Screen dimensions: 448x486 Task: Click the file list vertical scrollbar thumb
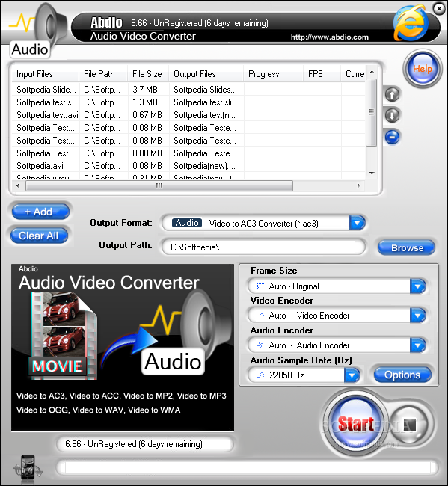pos(372,112)
